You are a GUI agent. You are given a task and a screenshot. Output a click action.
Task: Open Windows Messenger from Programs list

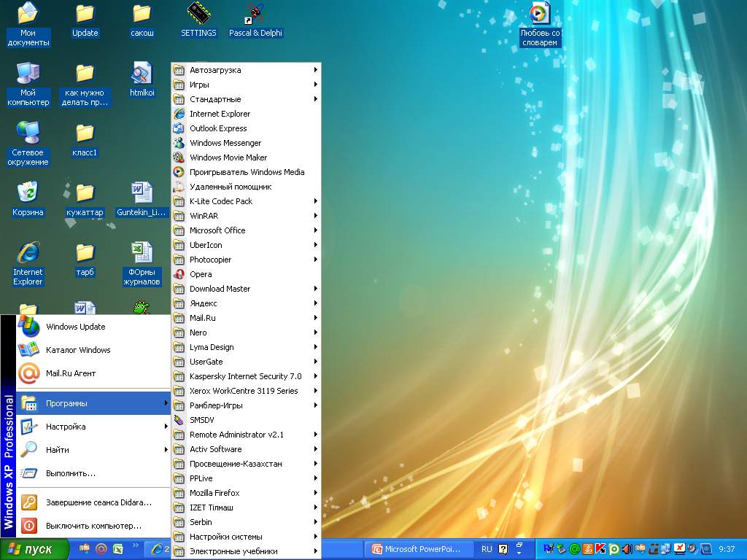[x=225, y=143]
